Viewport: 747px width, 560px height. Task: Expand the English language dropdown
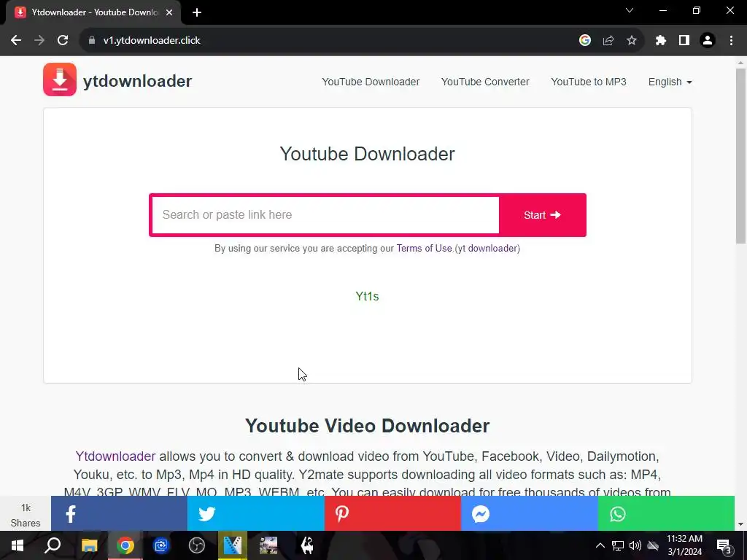[670, 82]
